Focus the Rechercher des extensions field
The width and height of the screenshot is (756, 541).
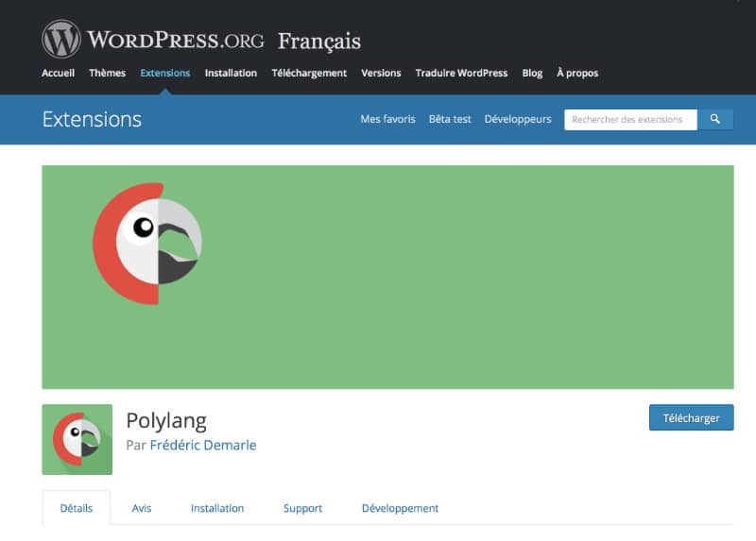click(x=630, y=120)
